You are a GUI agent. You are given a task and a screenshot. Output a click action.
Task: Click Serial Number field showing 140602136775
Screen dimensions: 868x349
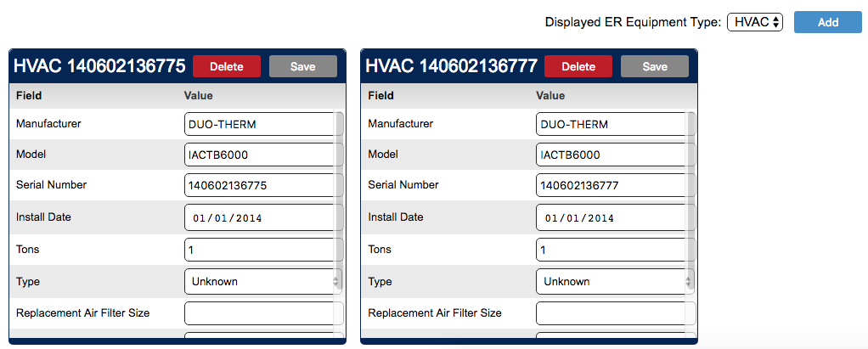click(x=260, y=185)
